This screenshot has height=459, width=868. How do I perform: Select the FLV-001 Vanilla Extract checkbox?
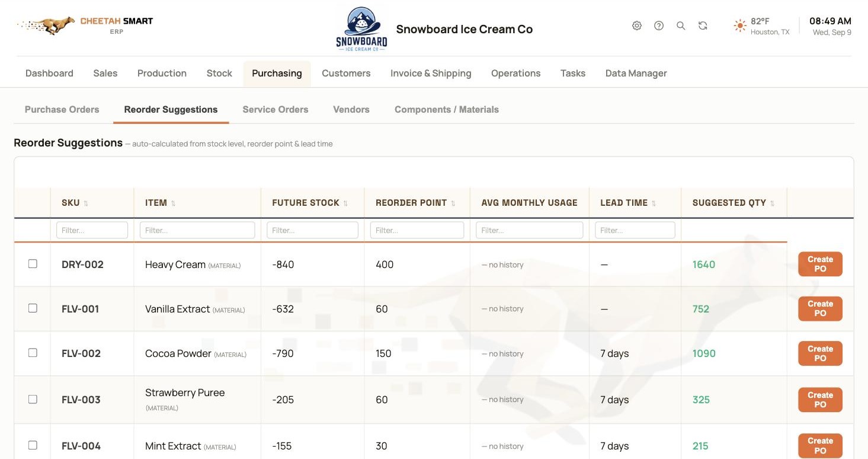[33, 308]
